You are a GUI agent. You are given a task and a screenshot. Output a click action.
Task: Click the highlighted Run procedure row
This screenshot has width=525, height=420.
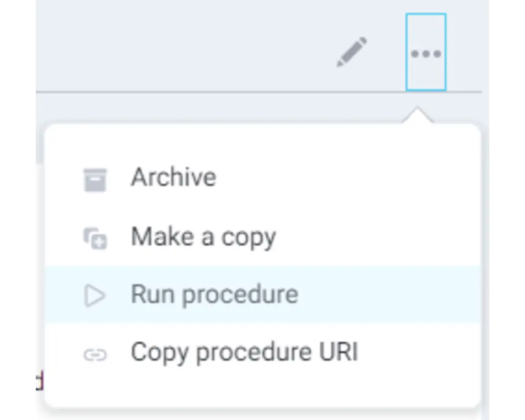[x=263, y=295]
